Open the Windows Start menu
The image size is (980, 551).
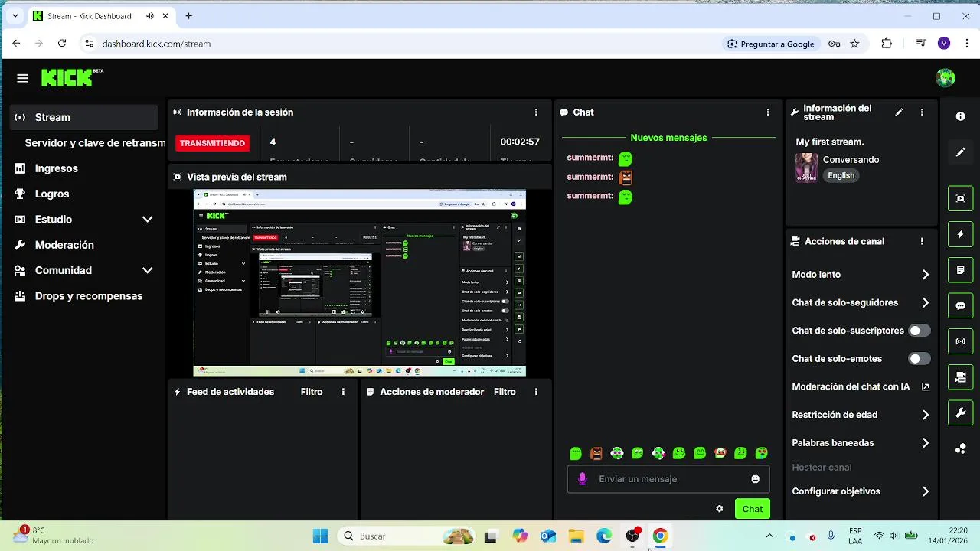click(x=320, y=536)
